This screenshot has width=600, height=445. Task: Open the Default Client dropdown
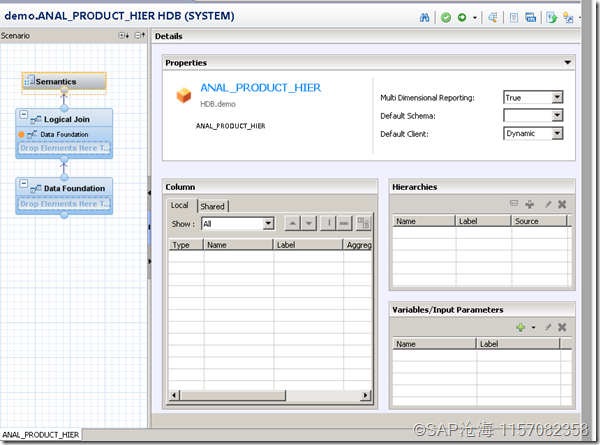click(x=557, y=133)
